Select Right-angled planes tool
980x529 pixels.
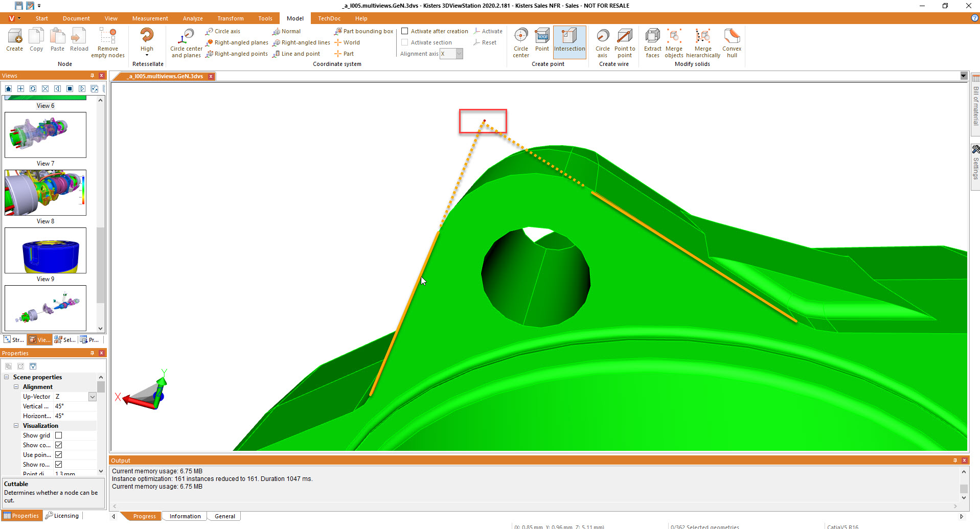click(237, 42)
